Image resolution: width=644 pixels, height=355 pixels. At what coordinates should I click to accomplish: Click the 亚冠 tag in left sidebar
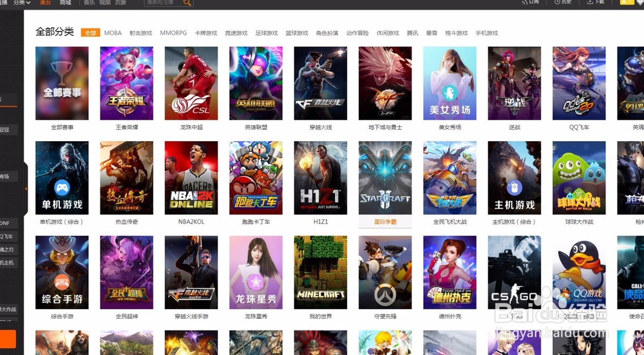click(7, 130)
